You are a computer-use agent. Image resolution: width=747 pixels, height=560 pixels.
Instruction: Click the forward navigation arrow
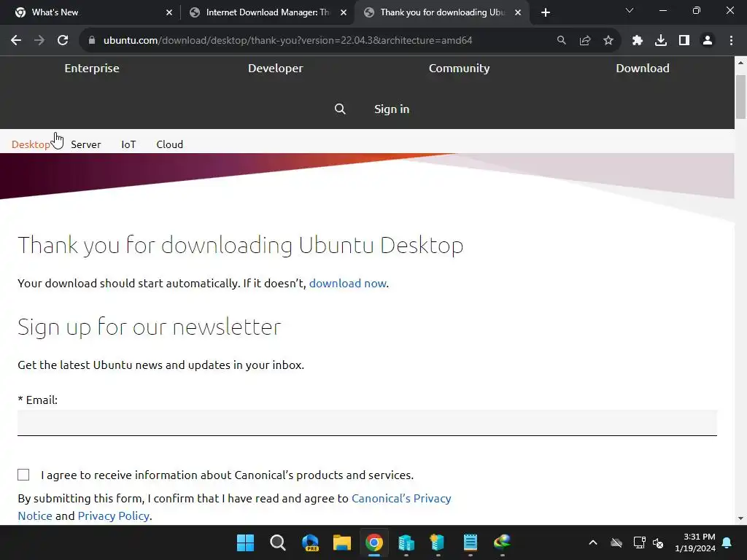coord(39,41)
